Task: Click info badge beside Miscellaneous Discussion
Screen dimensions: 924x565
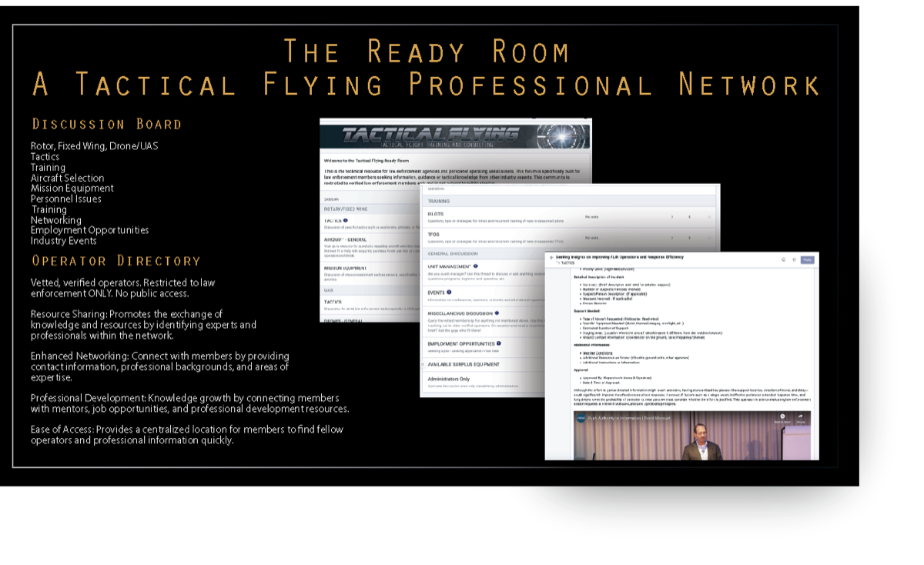Action: click(x=497, y=313)
